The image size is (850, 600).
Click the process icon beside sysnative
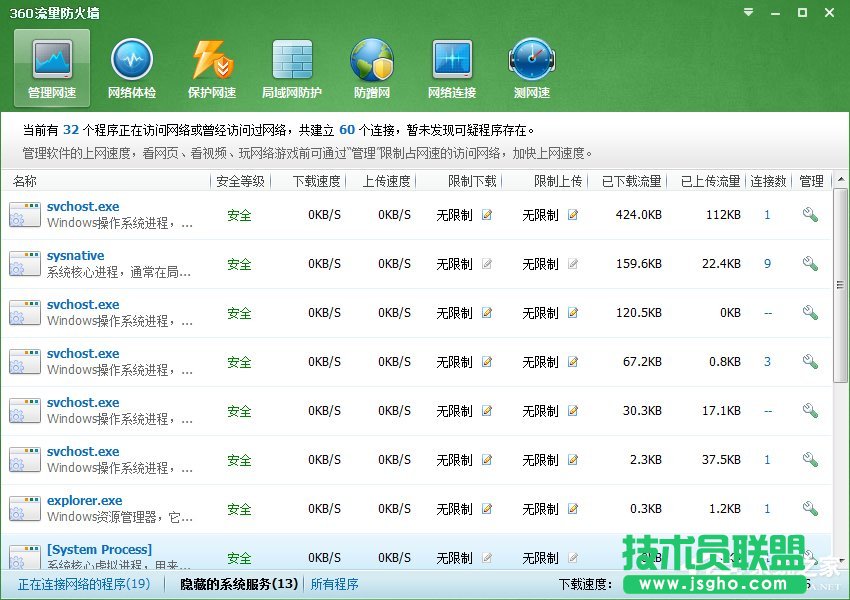point(25,263)
